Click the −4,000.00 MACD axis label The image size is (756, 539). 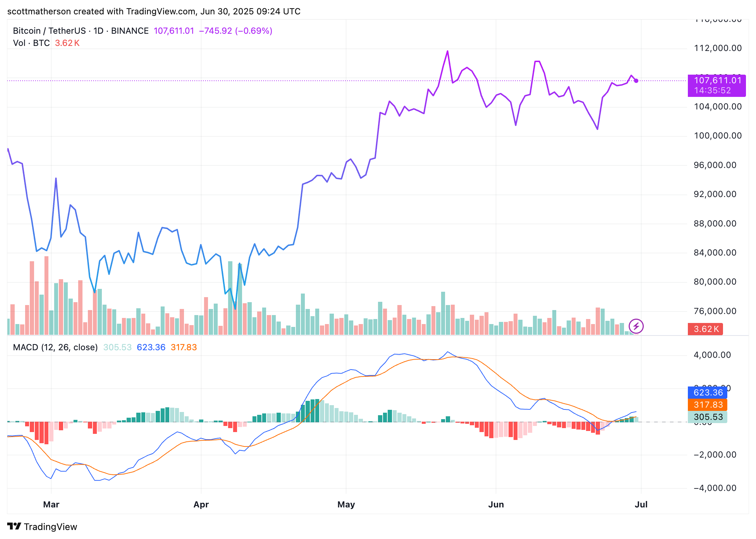715,488
